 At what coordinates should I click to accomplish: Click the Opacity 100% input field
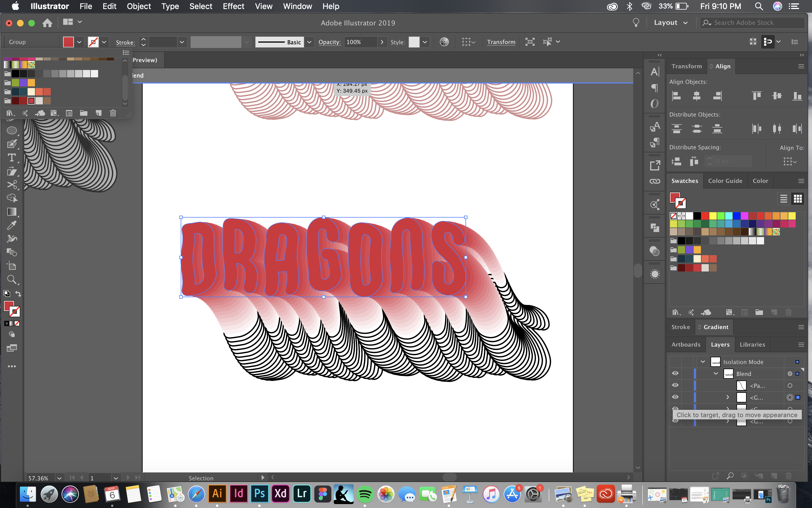[361, 42]
